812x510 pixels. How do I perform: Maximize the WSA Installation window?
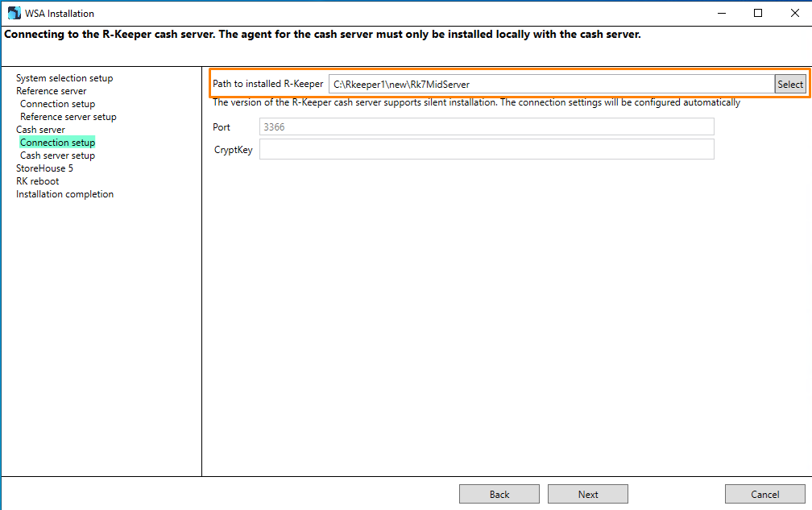tap(757, 13)
